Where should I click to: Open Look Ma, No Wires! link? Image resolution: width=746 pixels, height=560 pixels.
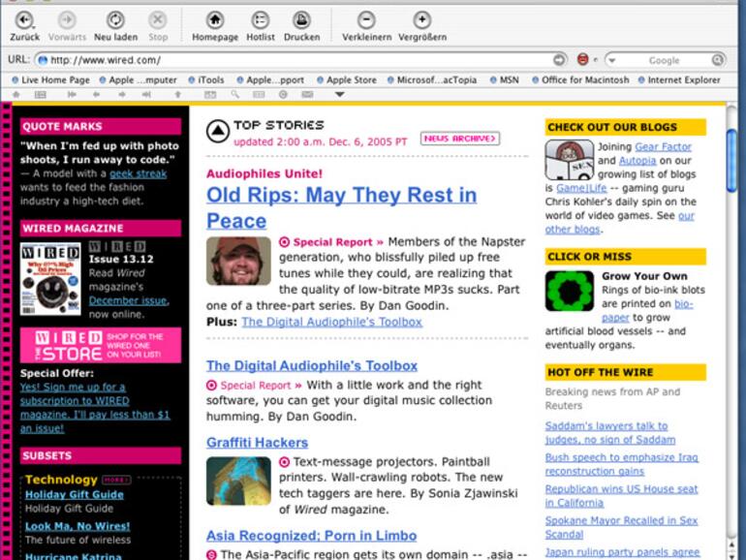coord(78,526)
